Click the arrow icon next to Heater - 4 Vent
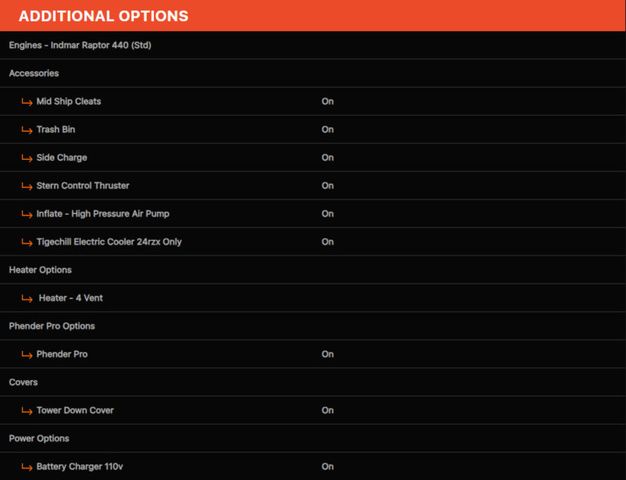The height and width of the screenshot is (480, 626). [x=27, y=299]
